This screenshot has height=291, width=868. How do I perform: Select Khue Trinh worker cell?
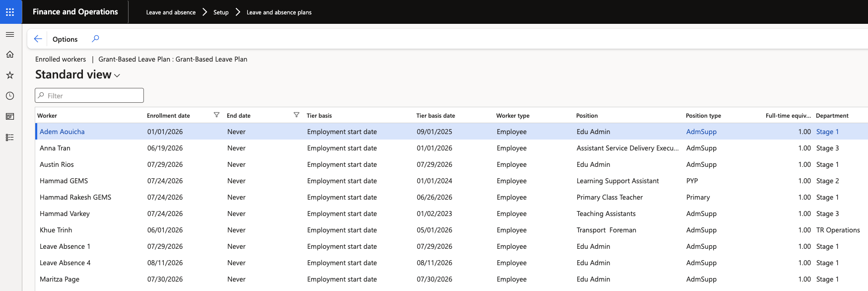56,230
